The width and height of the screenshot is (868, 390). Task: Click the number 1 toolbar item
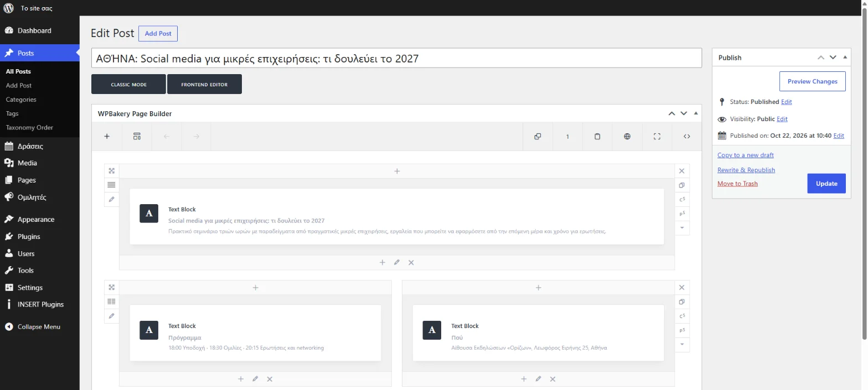[x=567, y=136]
